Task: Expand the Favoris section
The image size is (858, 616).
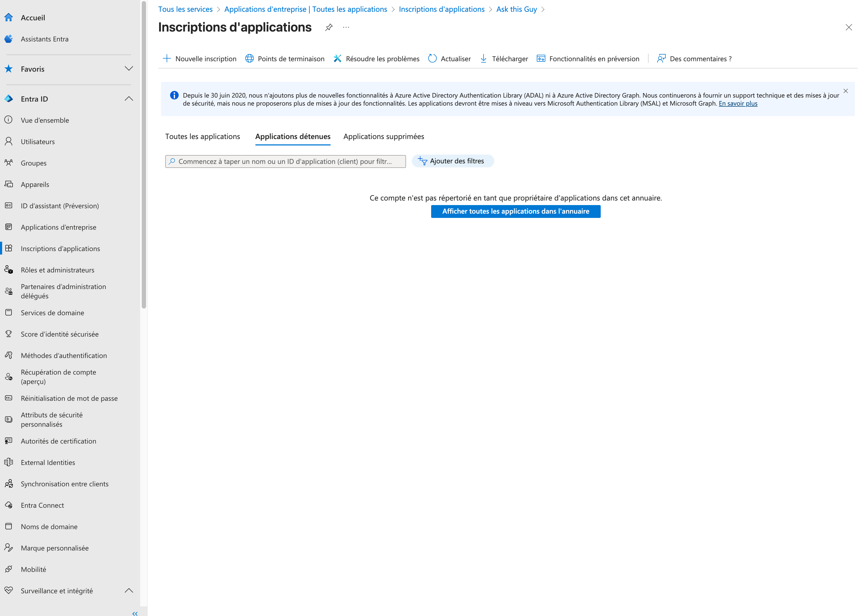Action: (x=129, y=68)
